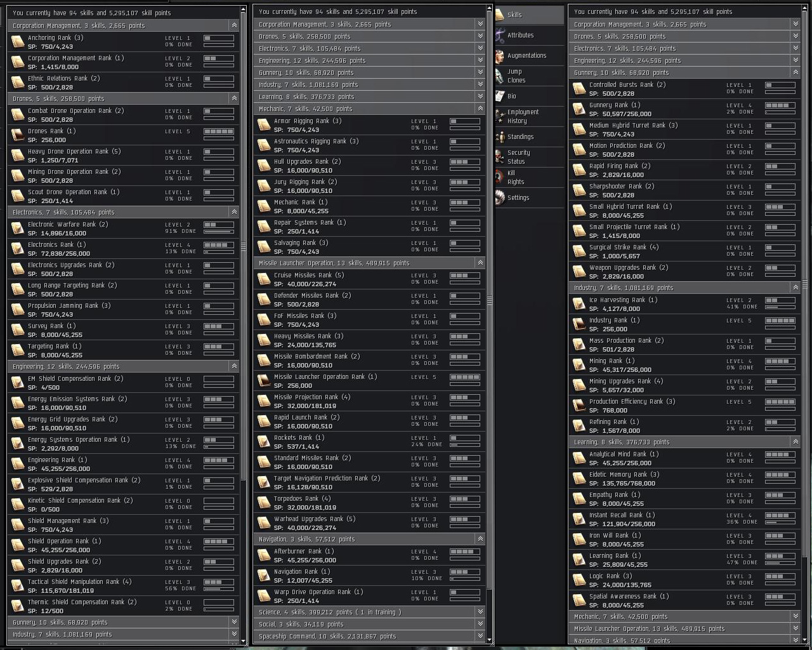The height and width of the screenshot is (650, 812).
Task: View the Employment History tab
Action: [529, 116]
